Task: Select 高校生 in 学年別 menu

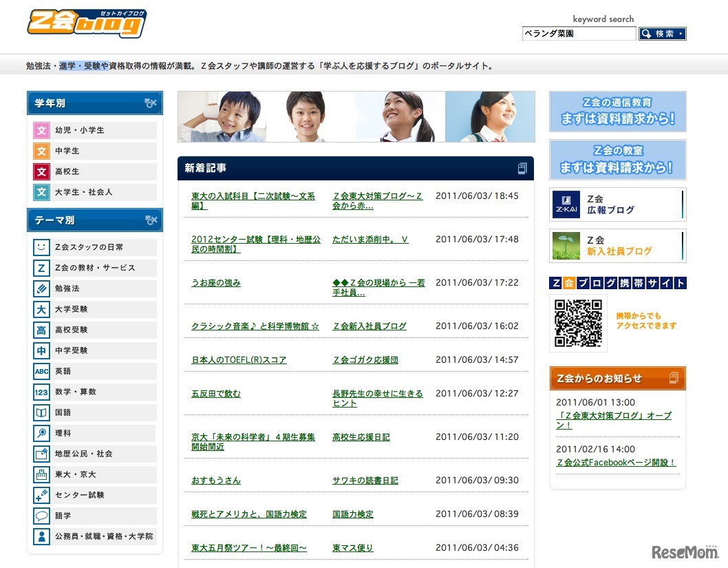Action: point(95,172)
